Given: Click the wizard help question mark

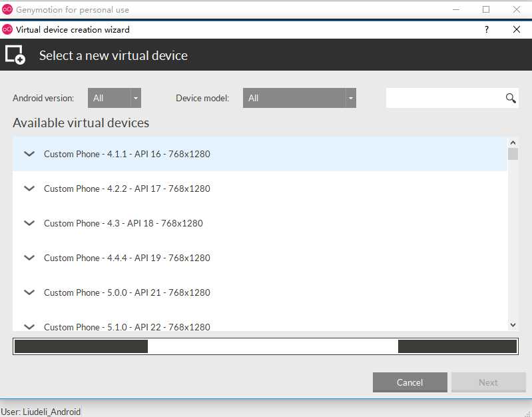Looking at the screenshot, I should pos(487,29).
